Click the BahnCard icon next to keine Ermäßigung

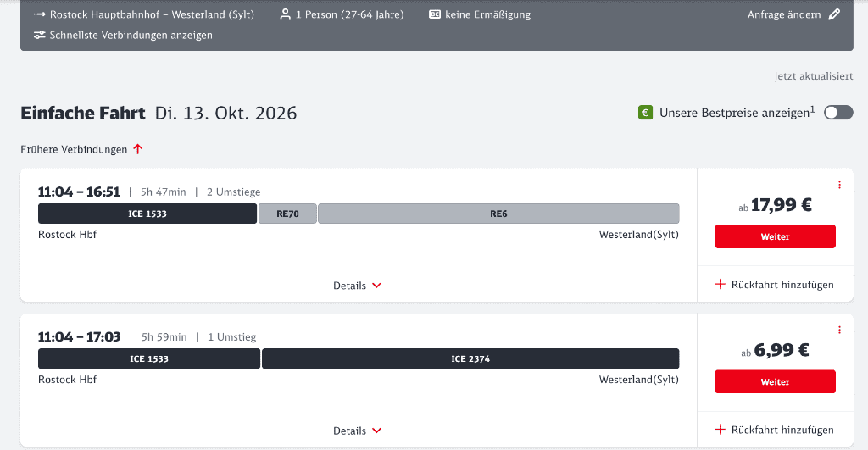[x=435, y=14]
